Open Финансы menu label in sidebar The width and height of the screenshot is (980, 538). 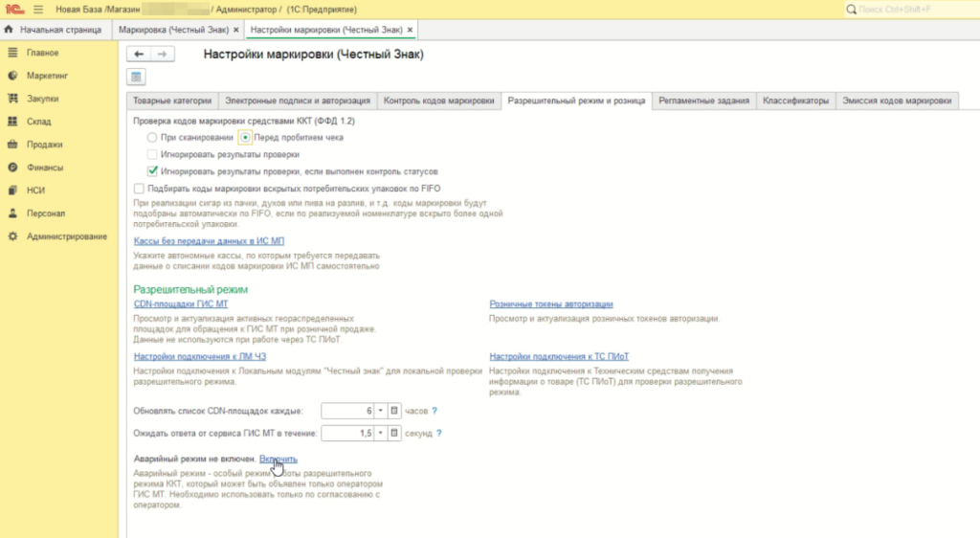44,168
